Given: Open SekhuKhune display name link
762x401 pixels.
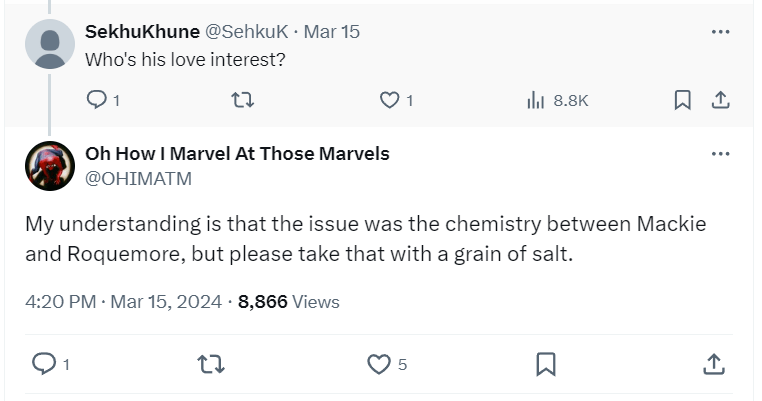Looking at the screenshot, I should click(142, 31).
